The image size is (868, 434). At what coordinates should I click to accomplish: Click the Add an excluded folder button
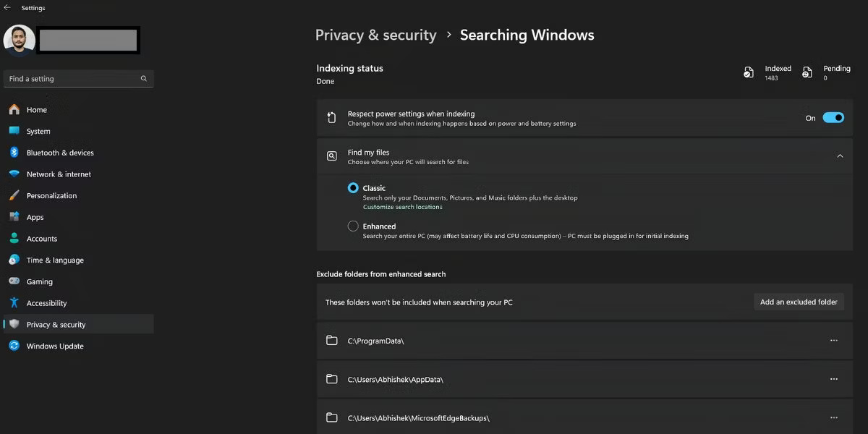click(x=799, y=302)
